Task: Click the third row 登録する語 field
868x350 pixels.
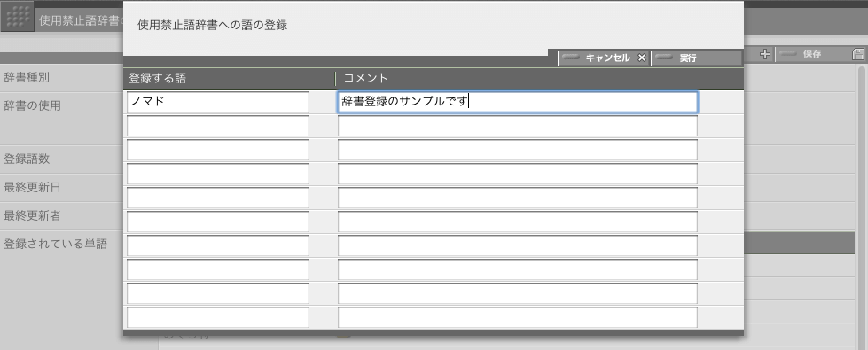Action: pos(218,150)
